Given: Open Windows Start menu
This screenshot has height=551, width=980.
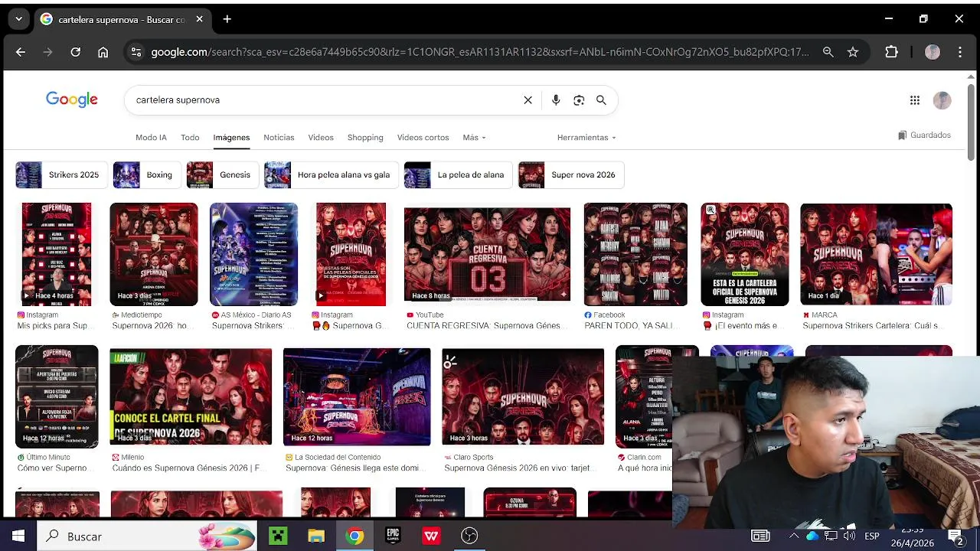Looking at the screenshot, I should point(18,536).
